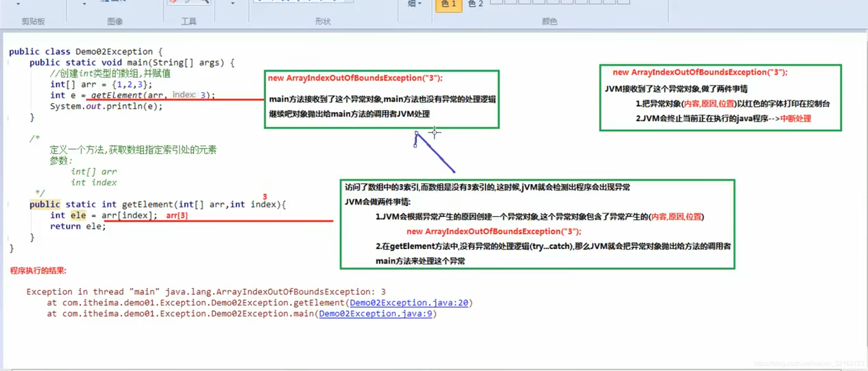Click the red 'new ArrayIndexOutOfBoundsException' in middle box
This screenshot has width=868, height=371.
point(355,78)
